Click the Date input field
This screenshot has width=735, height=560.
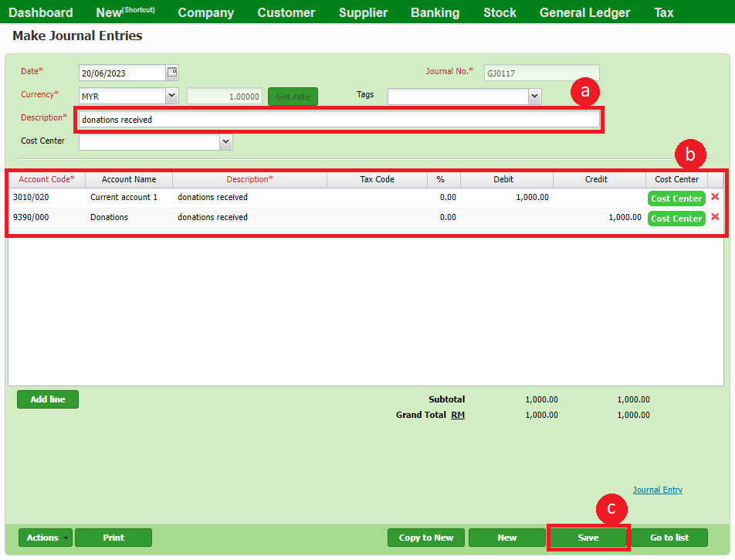pos(122,73)
